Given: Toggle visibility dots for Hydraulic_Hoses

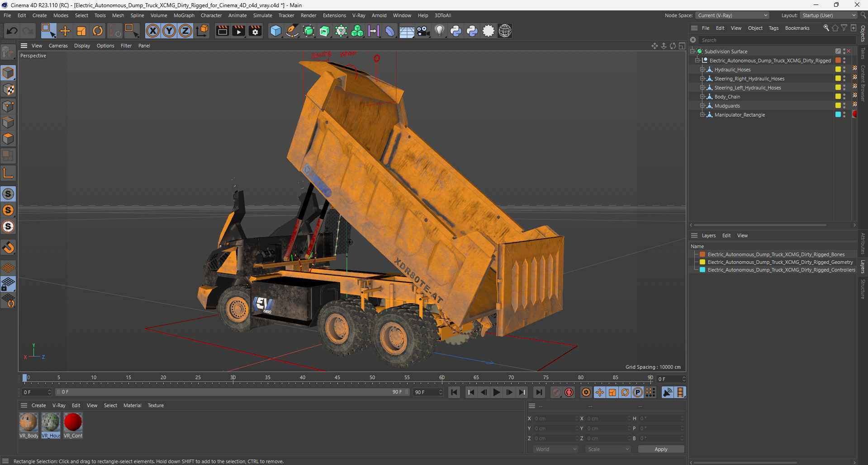Looking at the screenshot, I should [x=844, y=70].
